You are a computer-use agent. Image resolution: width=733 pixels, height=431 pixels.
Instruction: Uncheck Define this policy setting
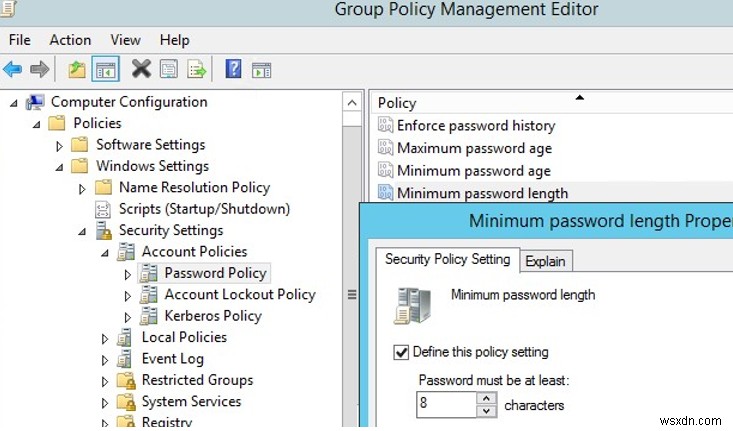pos(402,352)
